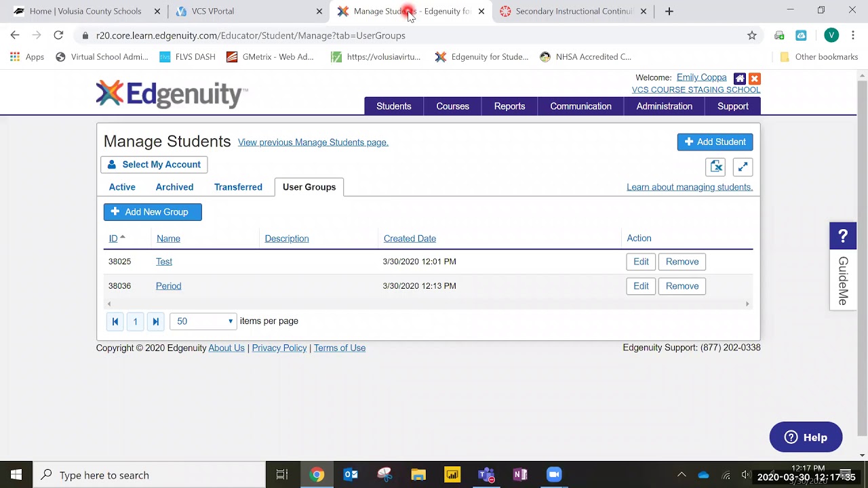This screenshot has height=488, width=868.
Task: Sort groups by Name column
Action: coord(168,239)
